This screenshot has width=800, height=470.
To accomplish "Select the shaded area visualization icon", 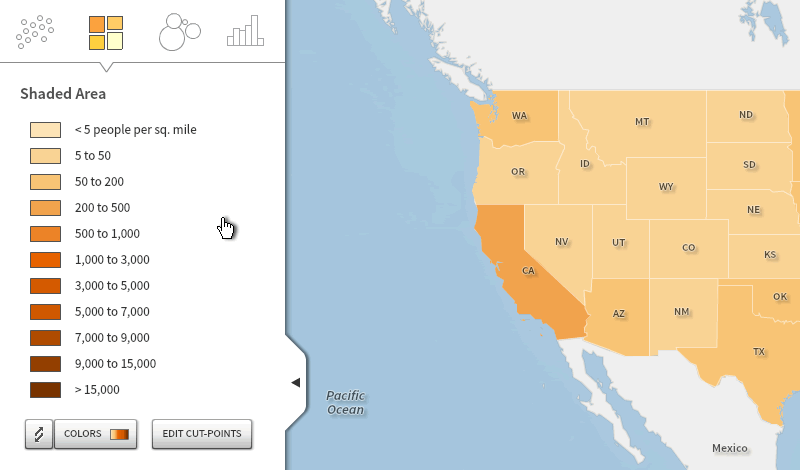I will coord(106,33).
